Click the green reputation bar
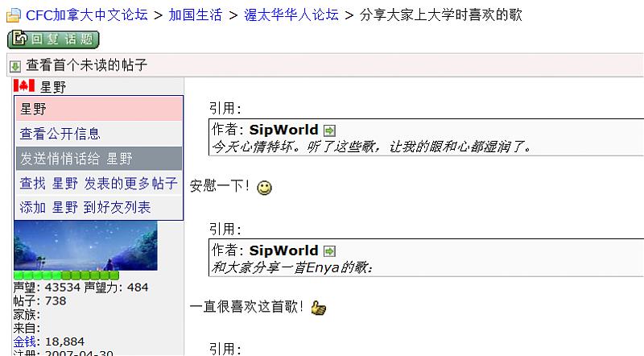 pos(66,275)
